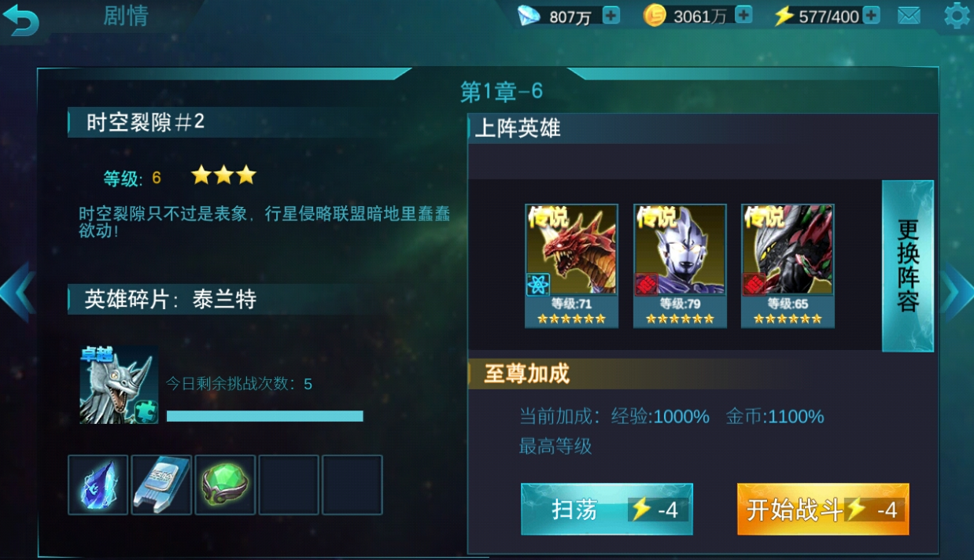Viewport: 974px width, 560px height.
Task: Tap the green gem ring reward
Action: click(225, 484)
